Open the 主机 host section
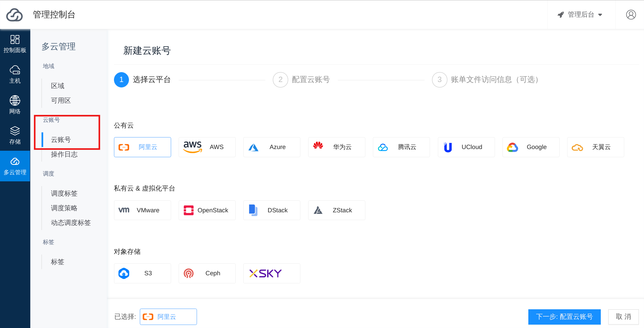 [x=15, y=74]
